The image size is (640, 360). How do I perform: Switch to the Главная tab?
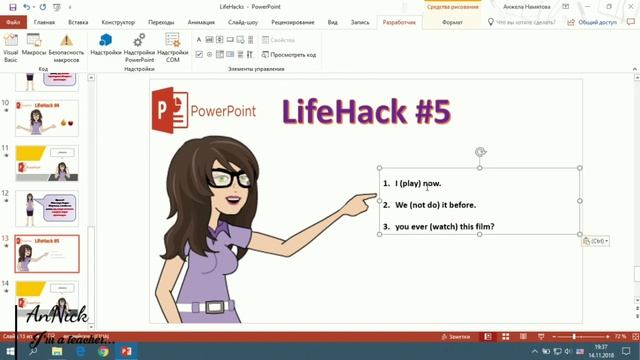(x=44, y=22)
